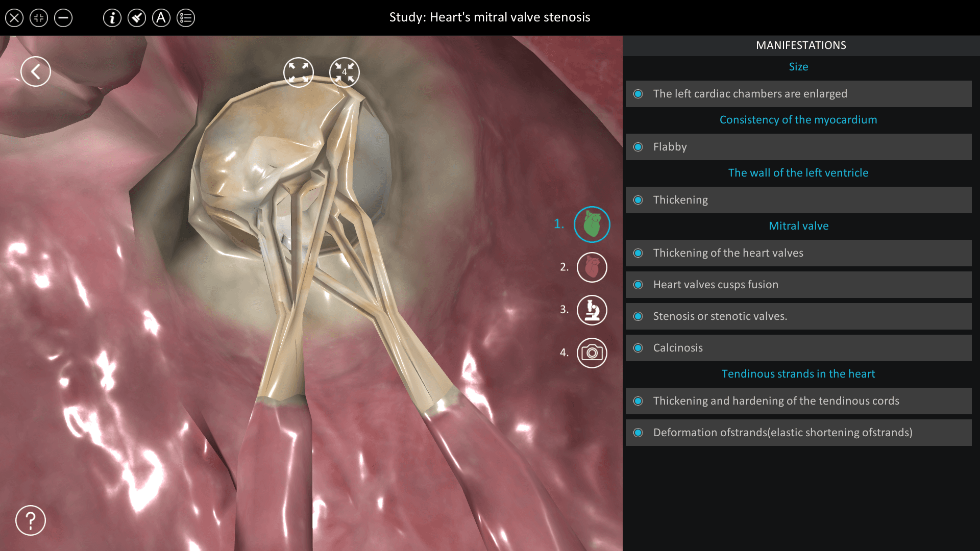This screenshot has height=551, width=980.
Task: Toggle tendinous cords thickening and hardening radio
Action: tap(638, 401)
